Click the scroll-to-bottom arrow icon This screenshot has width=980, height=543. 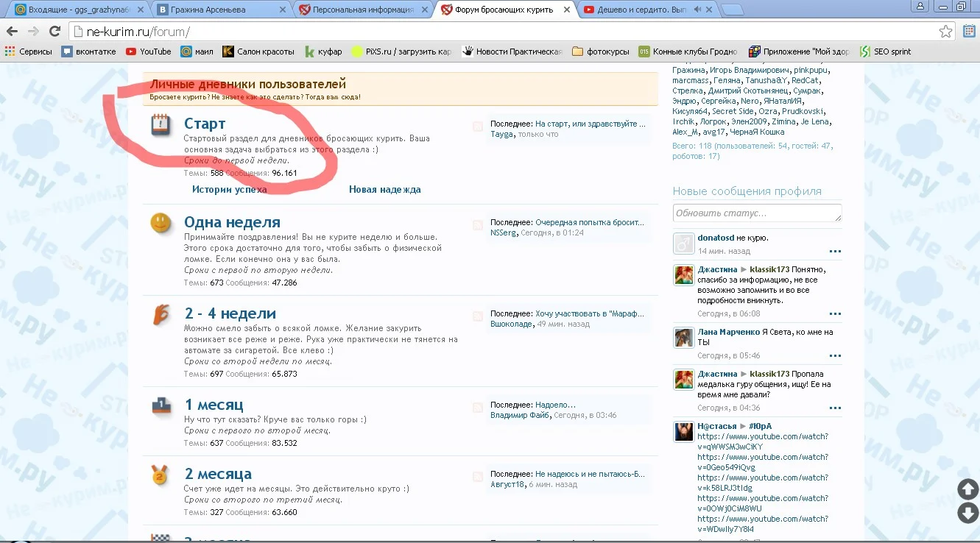pos(967,513)
